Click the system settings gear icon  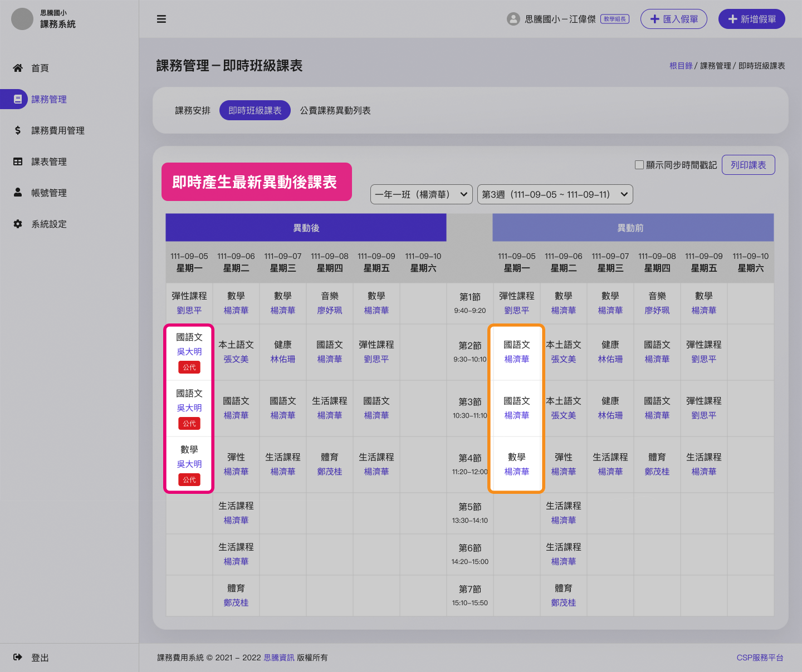tap(18, 224)
